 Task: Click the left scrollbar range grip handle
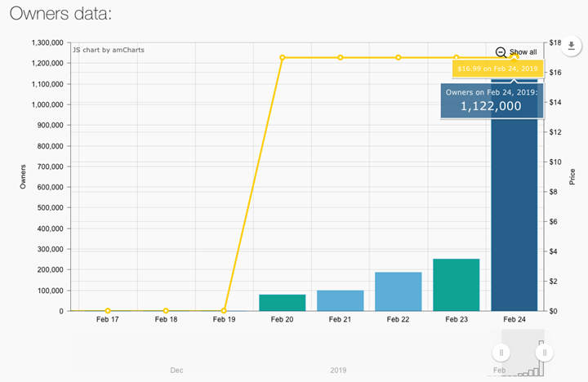501,353
